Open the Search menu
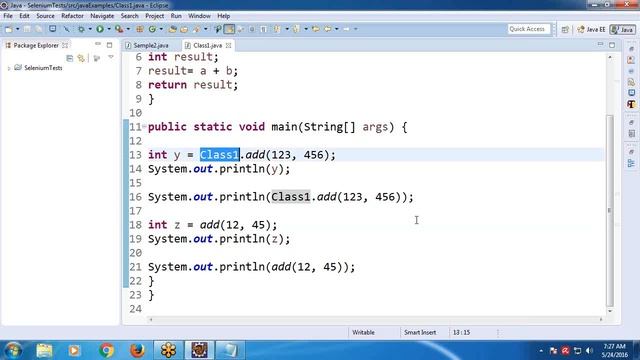640x360 pixels. click(129, 16)
